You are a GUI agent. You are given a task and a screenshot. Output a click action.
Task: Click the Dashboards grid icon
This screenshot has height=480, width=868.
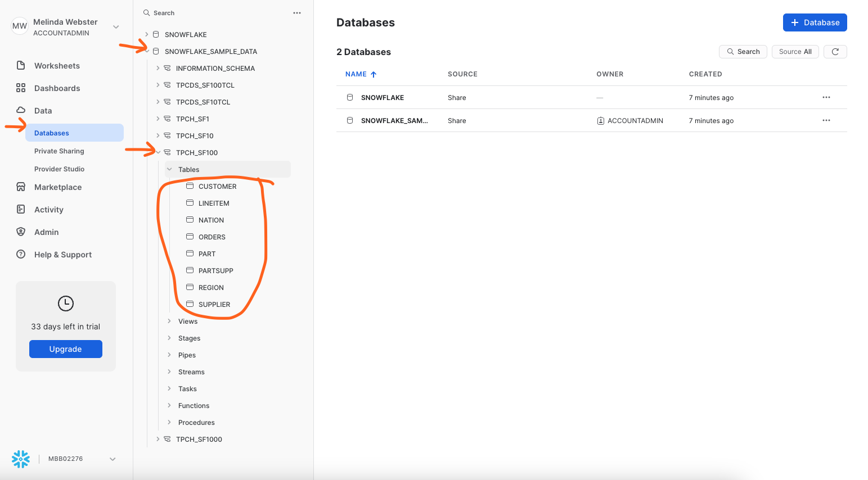tap(21, 88)
